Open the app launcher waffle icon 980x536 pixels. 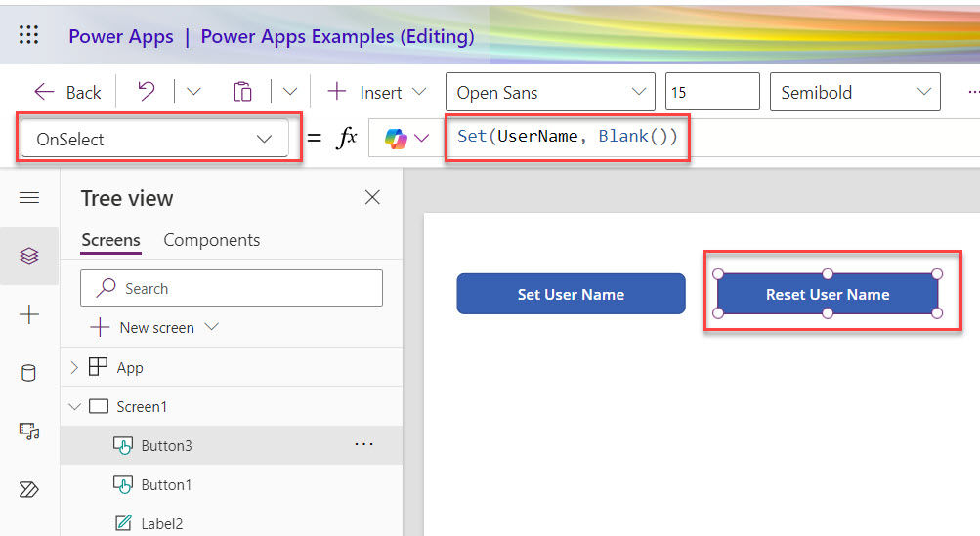click(28, 35)
